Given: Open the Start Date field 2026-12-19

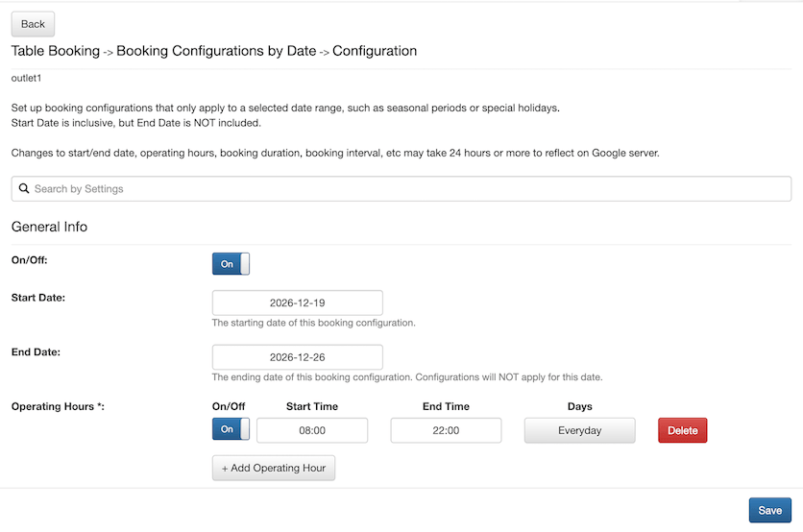Looking at the screenshot, I should click(x=297, y=302).
